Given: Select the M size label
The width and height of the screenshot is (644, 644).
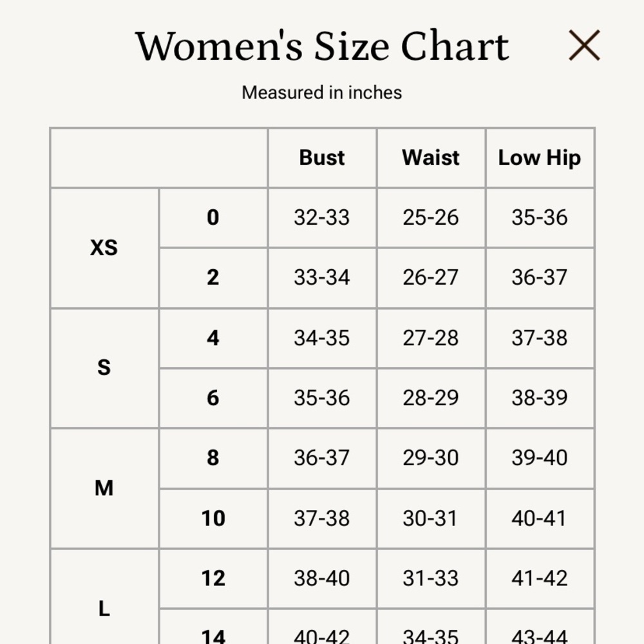Looking at the screenshot, I should [104, 488].
